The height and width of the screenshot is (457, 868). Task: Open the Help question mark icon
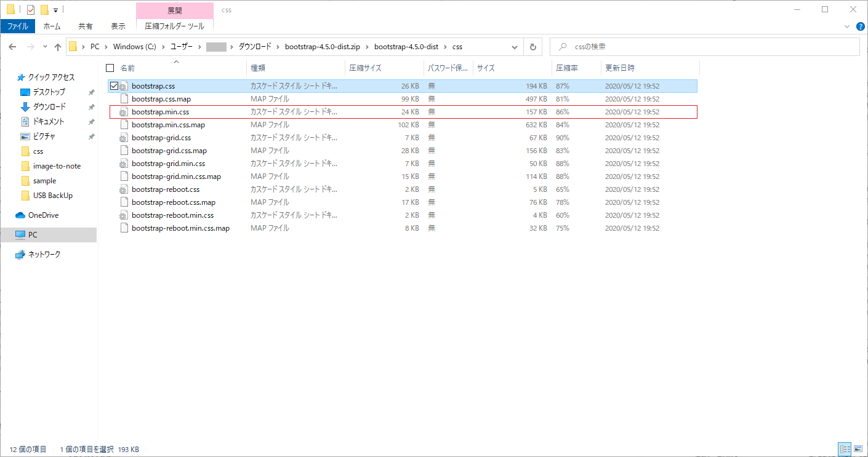pyautogui.click(x=860, y=26)
